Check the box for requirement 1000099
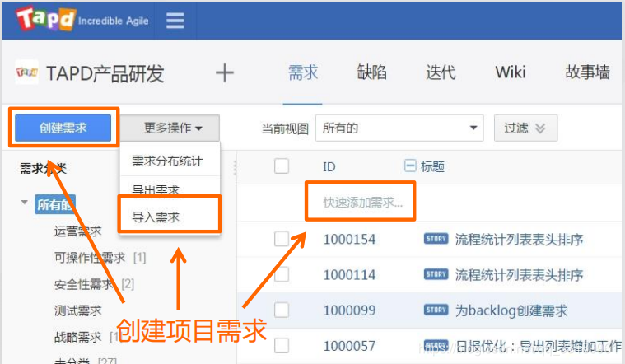Image resolution: width=625 pixels, height=364 pixels. pyautogui.click(x=282, y=310)
